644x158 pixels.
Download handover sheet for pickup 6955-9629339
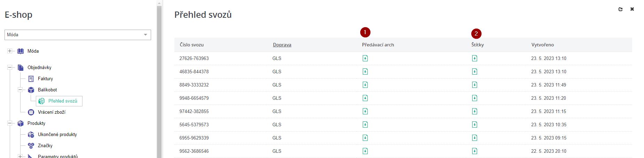(365, 138)
